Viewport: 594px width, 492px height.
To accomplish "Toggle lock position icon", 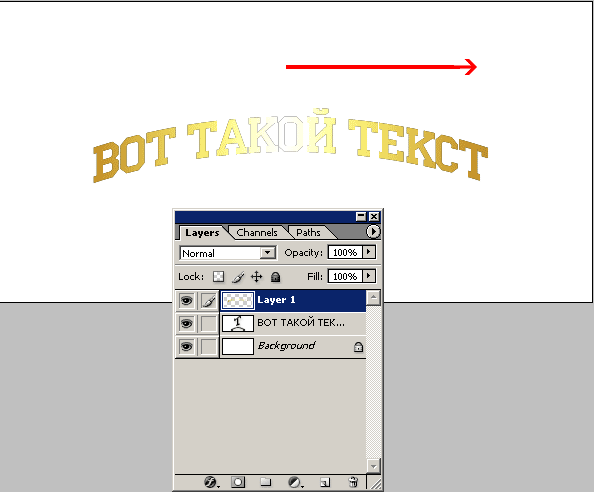I will (x=257, y=277).
